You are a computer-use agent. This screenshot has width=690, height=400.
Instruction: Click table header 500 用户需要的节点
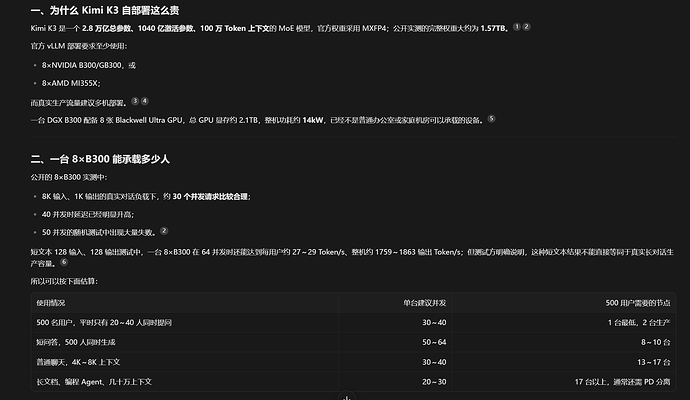point(638,303)
